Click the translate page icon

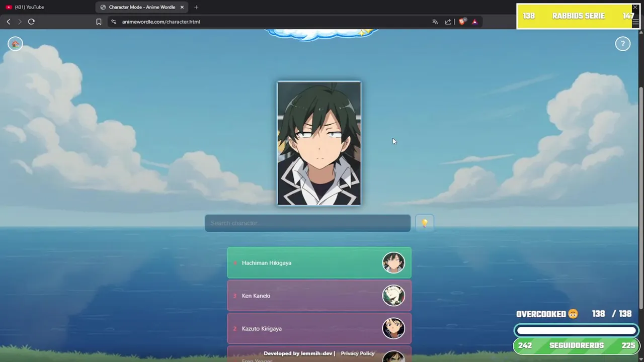point(435,22)
